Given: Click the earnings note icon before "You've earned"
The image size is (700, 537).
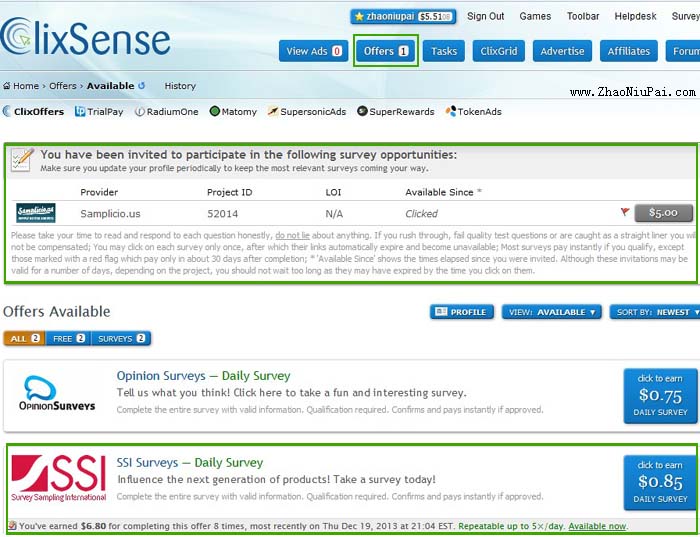Looking at the screenshot, I should tap(12, 526).
